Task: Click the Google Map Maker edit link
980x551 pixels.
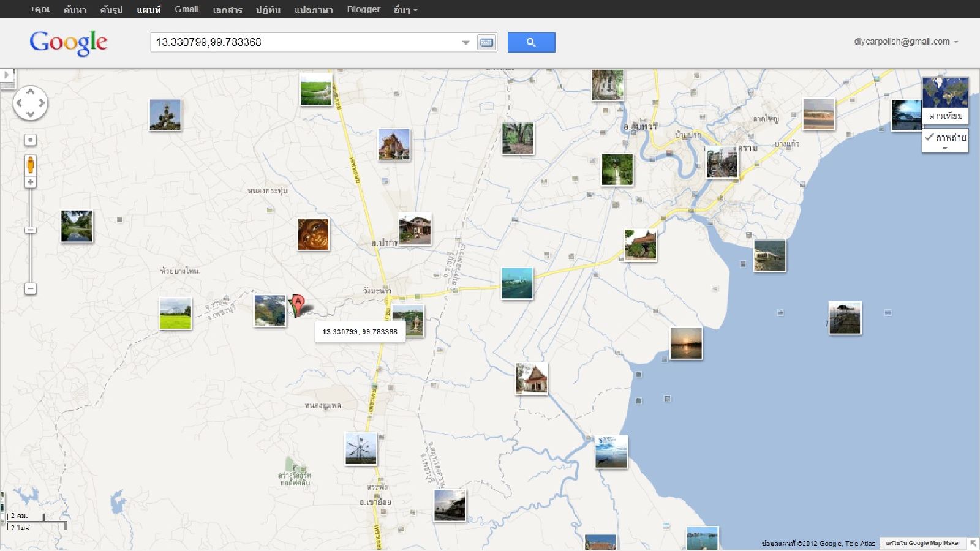Action: tap(922, 543)
